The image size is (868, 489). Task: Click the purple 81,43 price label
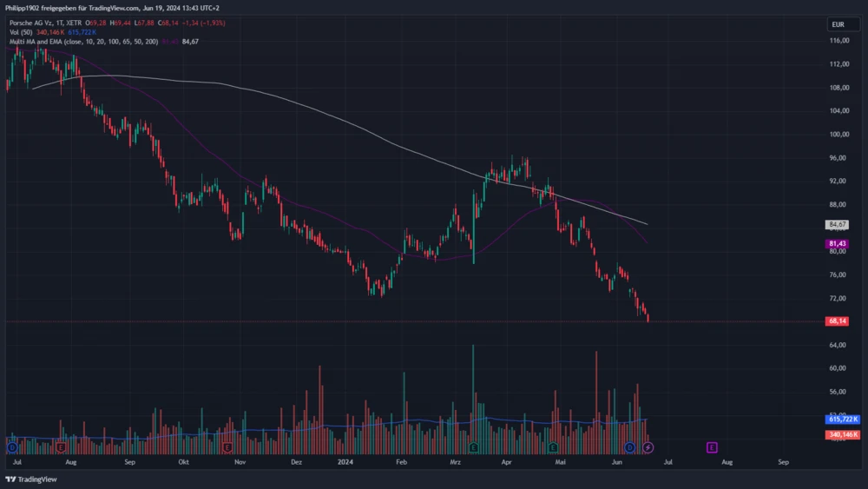(838, 244)
